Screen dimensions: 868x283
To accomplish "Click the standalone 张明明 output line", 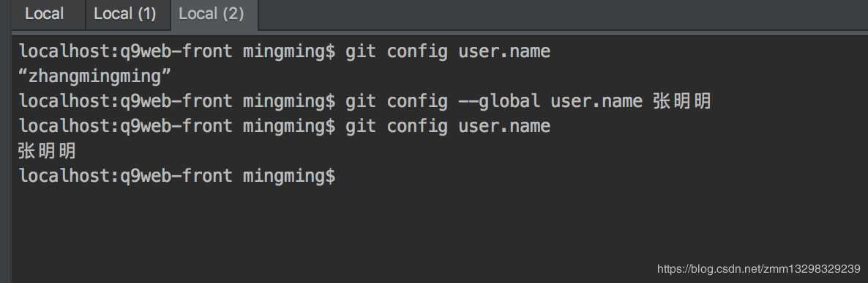I will 47,151.
